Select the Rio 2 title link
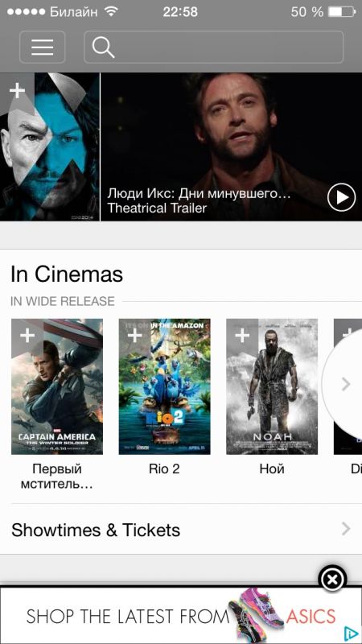The height and width of the screenshot is (644, 362). (165, 469)
